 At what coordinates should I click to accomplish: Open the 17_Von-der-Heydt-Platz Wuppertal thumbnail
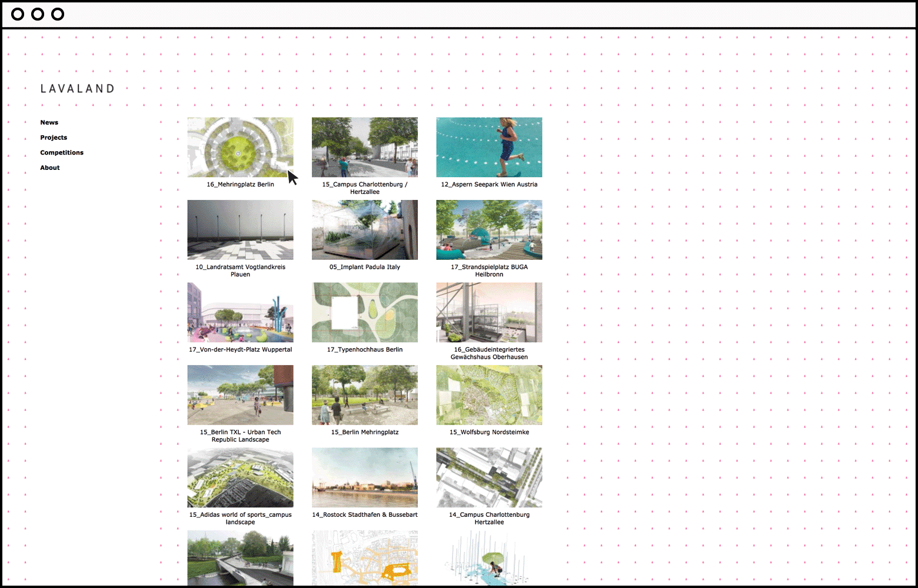coord(240,312)
